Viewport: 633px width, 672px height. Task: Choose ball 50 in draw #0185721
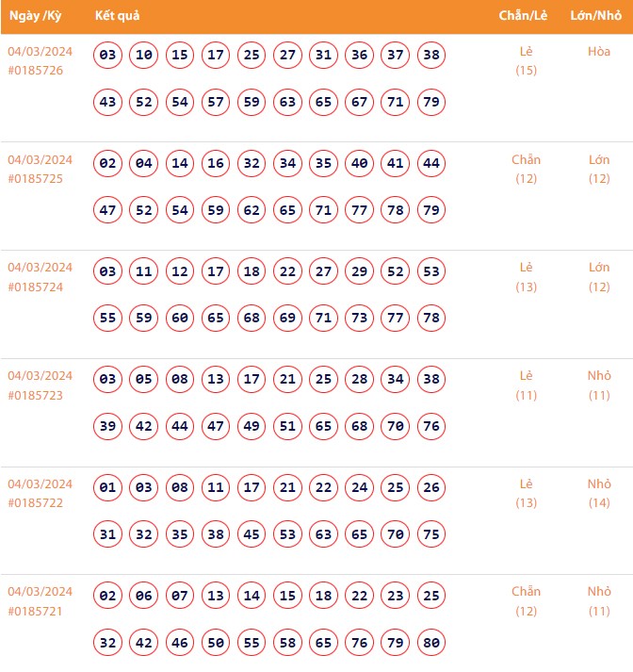tap(216, 643)
